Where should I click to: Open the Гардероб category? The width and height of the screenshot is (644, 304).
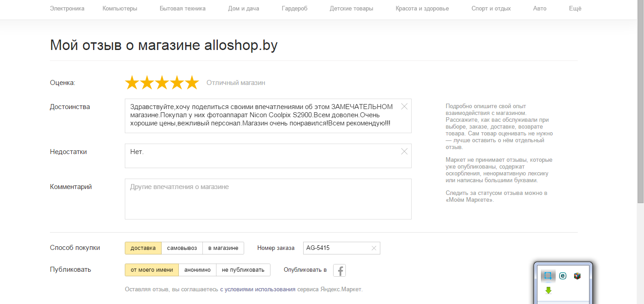pyautogui.click(x=294, y=8)
